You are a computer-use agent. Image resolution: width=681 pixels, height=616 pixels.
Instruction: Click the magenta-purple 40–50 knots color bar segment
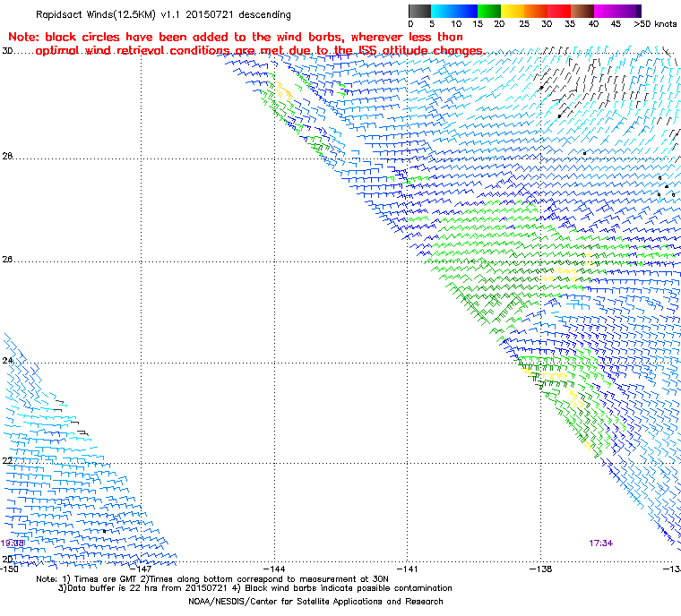pyautogui.click(x=615, y=11)
